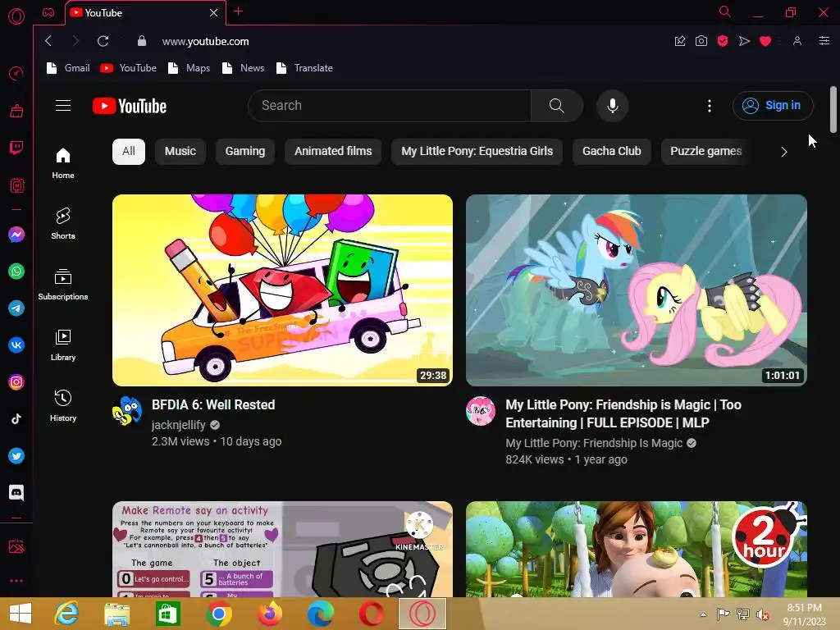Viewport: 840px width, 630px height.
Task: Click the YouTube logo
Action: [x=130, y=106]
